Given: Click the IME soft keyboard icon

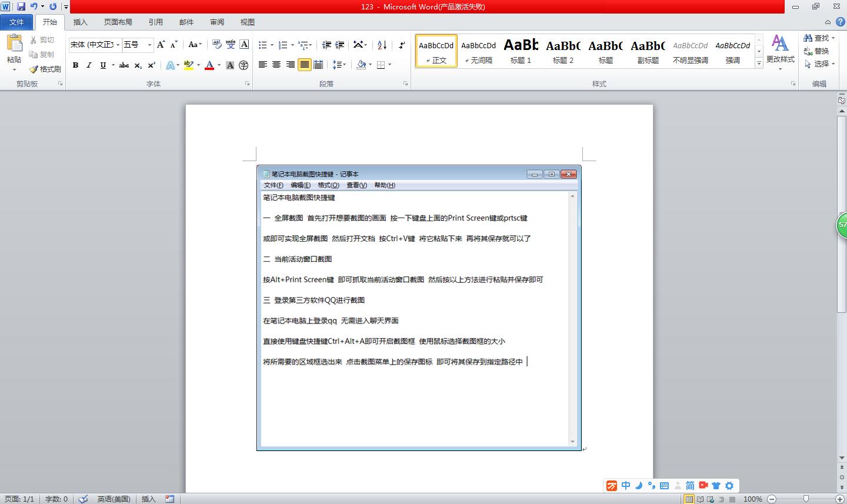Looking at the screenshot, I should tap(664, 486).
